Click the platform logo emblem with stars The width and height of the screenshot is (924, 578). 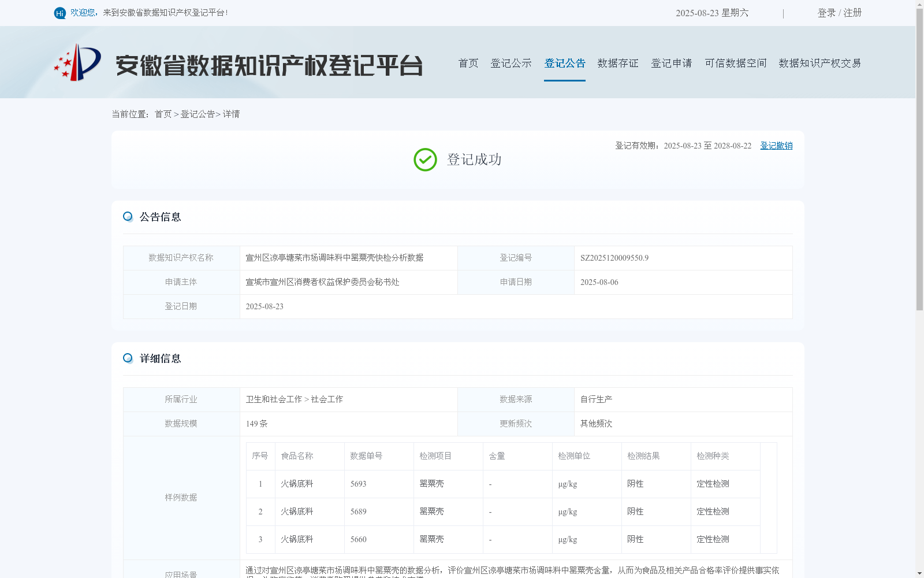[77, 62]
